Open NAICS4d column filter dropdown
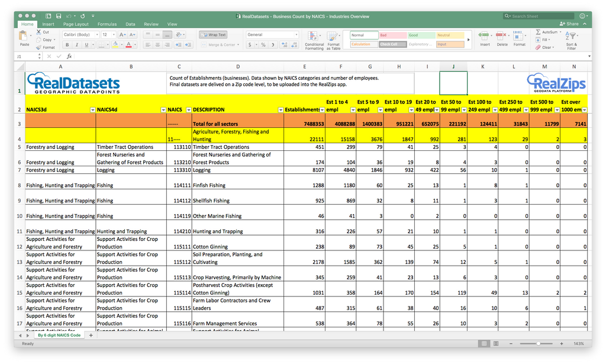The image size is (606, 364). point(163,110)
